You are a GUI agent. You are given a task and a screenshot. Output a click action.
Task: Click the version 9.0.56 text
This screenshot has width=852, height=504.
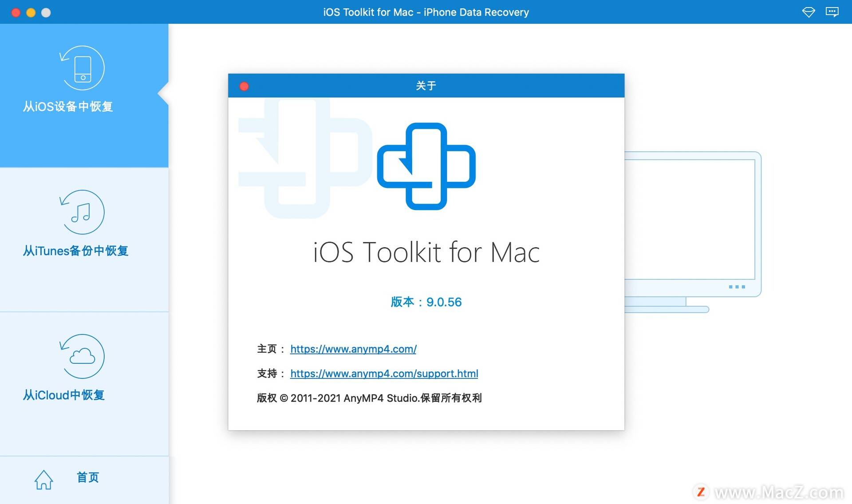426,302
